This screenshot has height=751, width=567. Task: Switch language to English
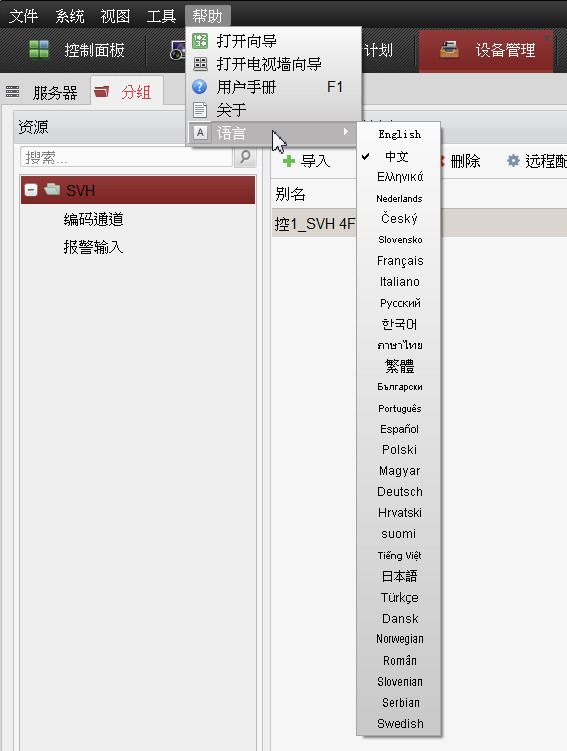point(399,134)
